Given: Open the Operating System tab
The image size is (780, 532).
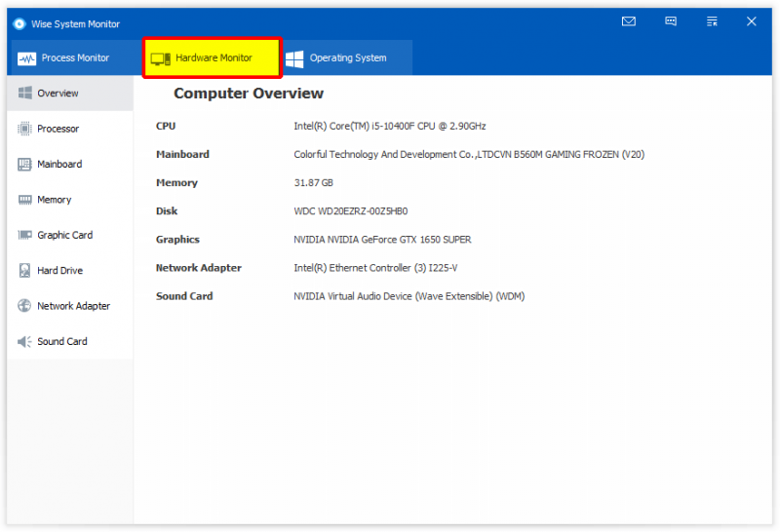Looking at the screenshot, I should tap(348, 57).
